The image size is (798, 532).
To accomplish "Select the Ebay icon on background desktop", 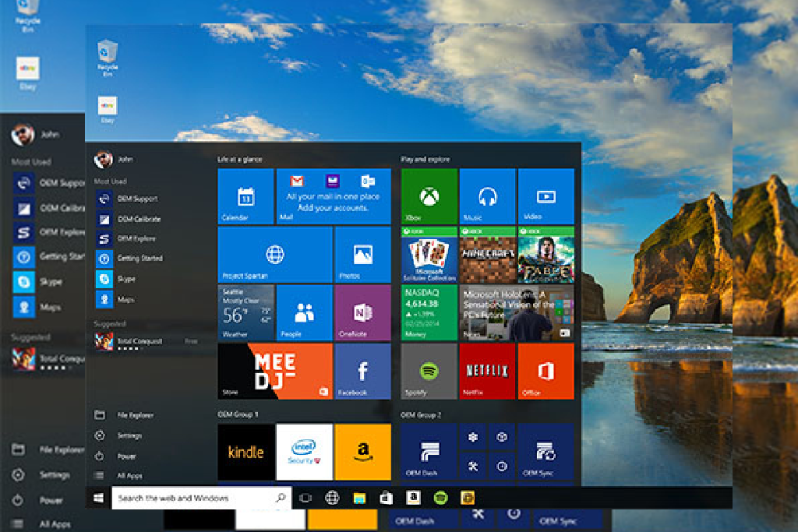I will (x=27, y=74).
